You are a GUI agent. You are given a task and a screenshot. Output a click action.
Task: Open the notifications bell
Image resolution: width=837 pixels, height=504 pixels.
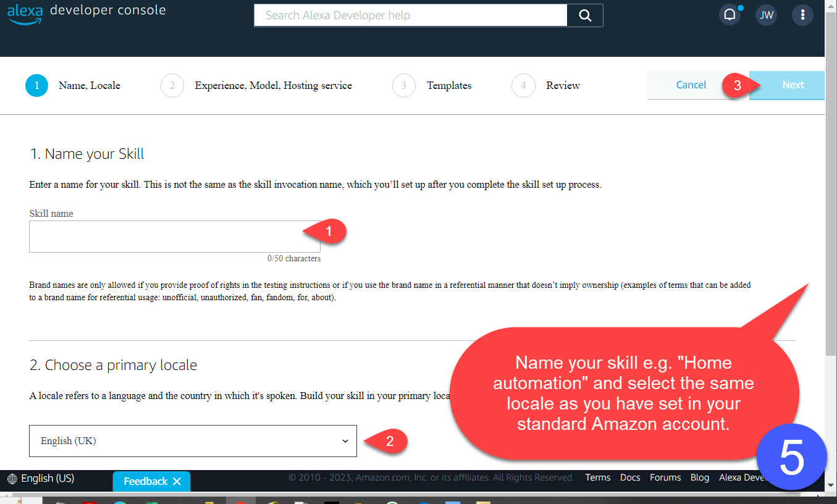click(730, 15)
